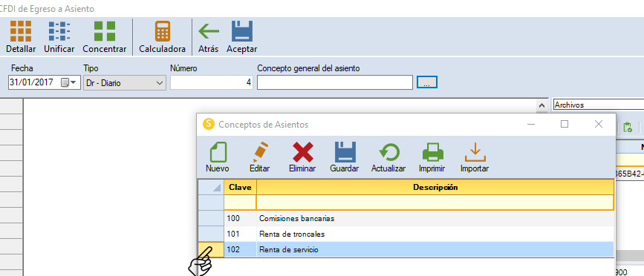Click the Clave filter cell
Image resolution: width=644 pixels, height=276 pixels.
240,203
